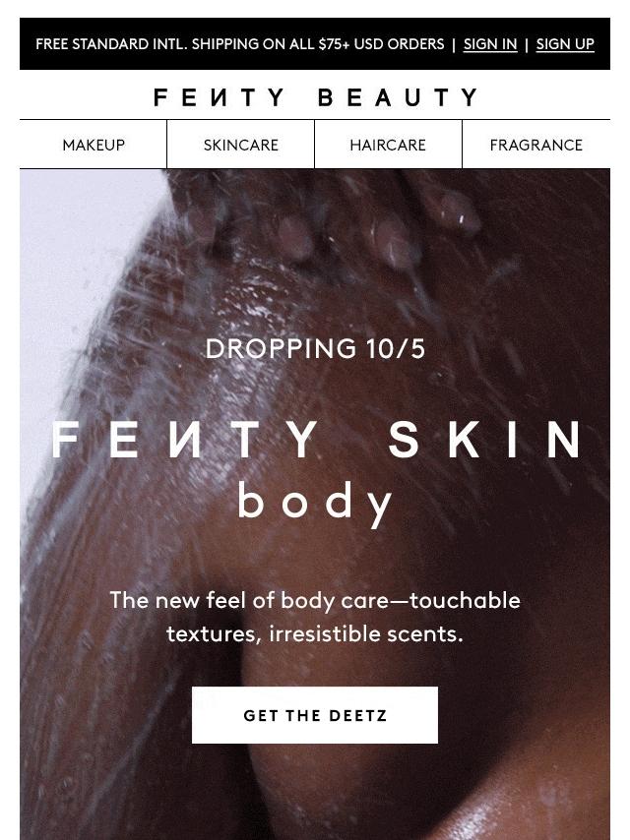Click the Fenty Beauty logo
The width and height of the screenshot is (630, 840).
coord(315,97)
